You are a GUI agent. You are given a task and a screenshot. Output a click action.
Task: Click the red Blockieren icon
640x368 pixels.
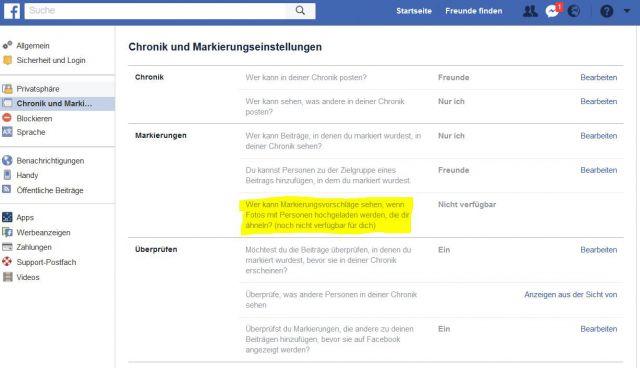7,118
